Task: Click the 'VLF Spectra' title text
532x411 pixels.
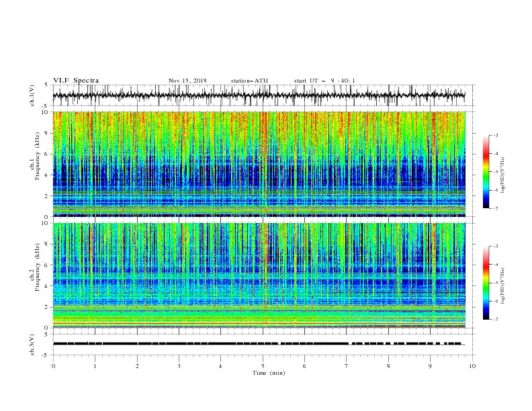Action: (x=76, y=81)
